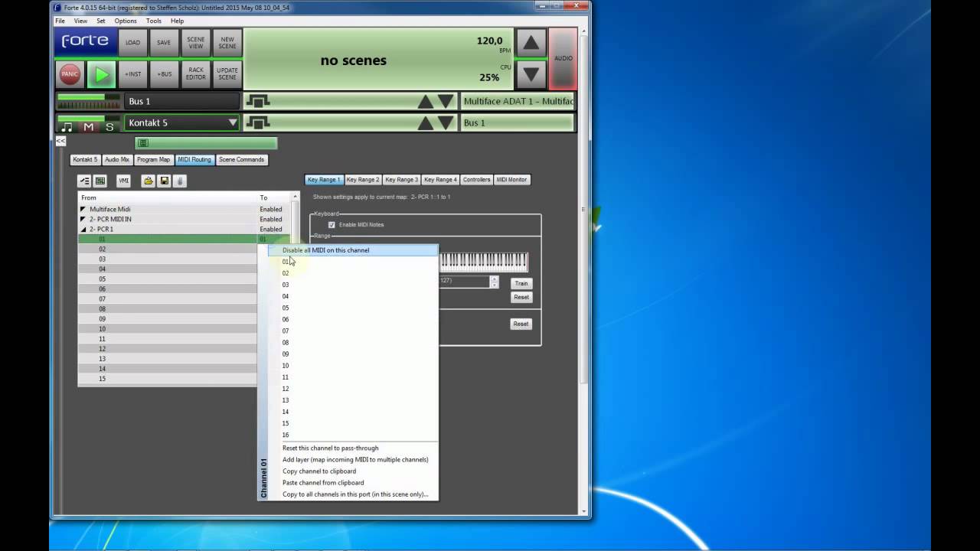Switch to Program Map tab
Image resolution: width=980 pixels, height=551 pixels.
153,159
